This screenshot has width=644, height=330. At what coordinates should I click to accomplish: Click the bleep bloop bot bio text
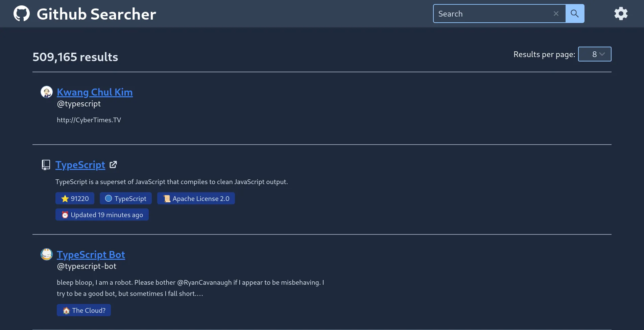pos(190,288)
